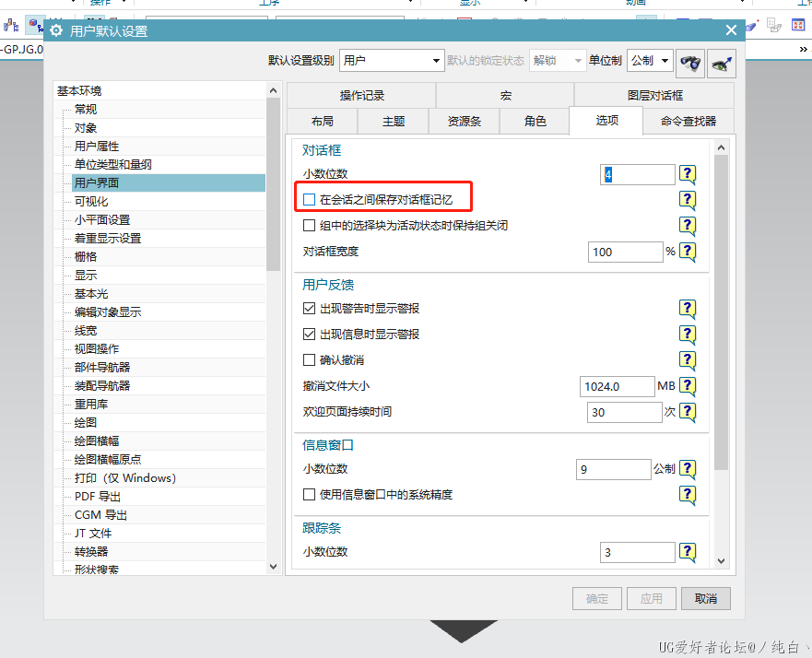
Task: Click scroll down arrow of options panel
Action: pos(722,561)
